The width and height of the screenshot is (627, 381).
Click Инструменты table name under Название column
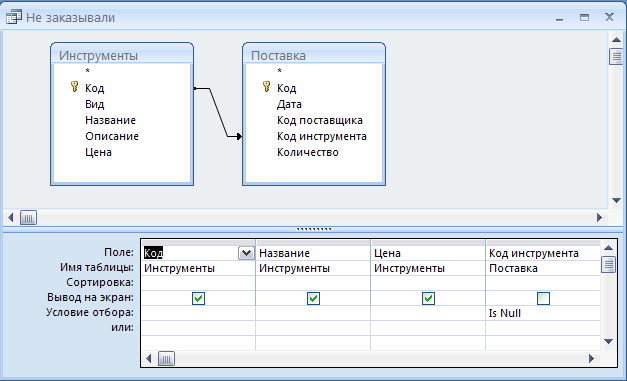313,268
